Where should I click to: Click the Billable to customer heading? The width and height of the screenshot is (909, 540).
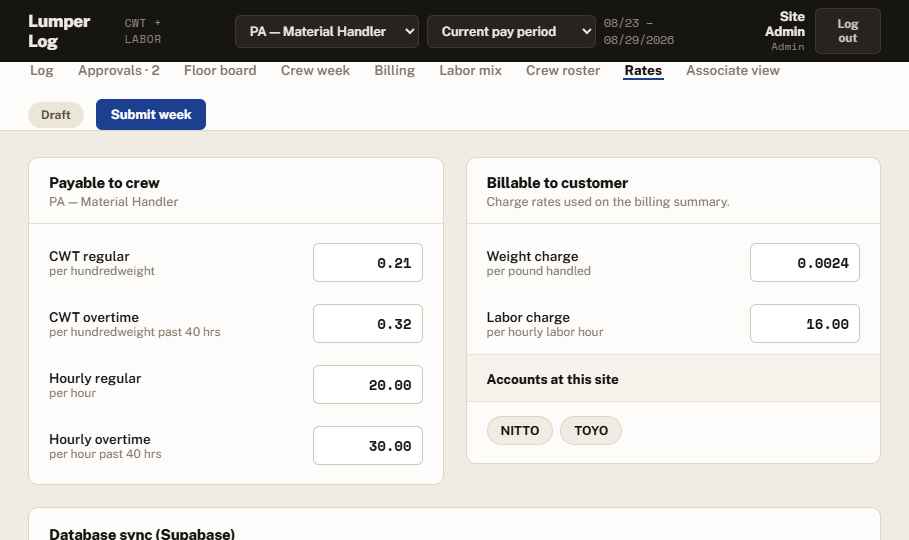tap(557, 183)
